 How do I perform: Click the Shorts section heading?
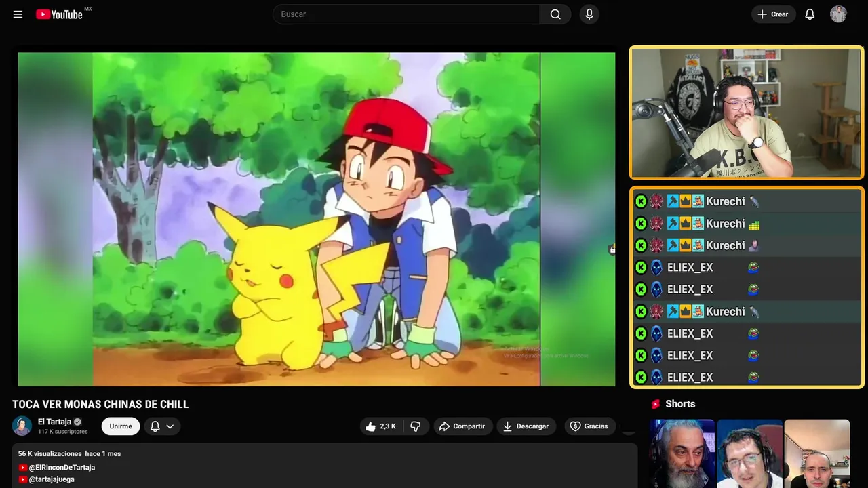pos(680,404)
